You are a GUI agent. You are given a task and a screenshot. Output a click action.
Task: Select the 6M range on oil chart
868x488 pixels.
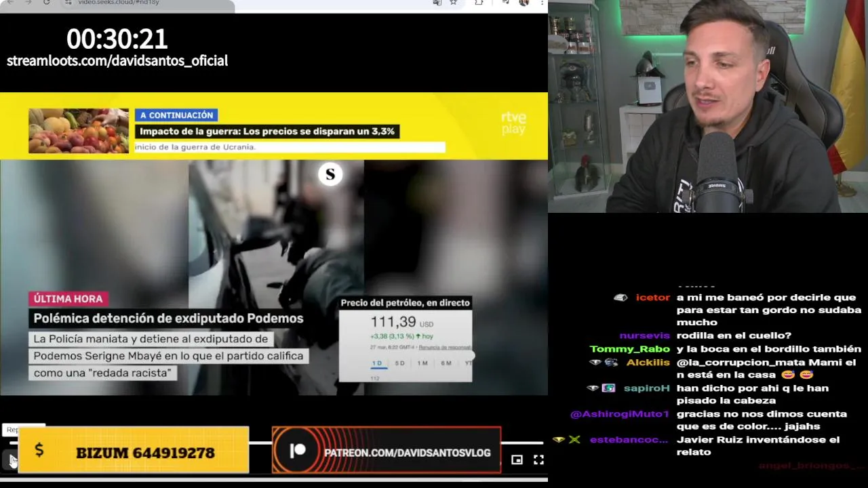coord(446,363)
